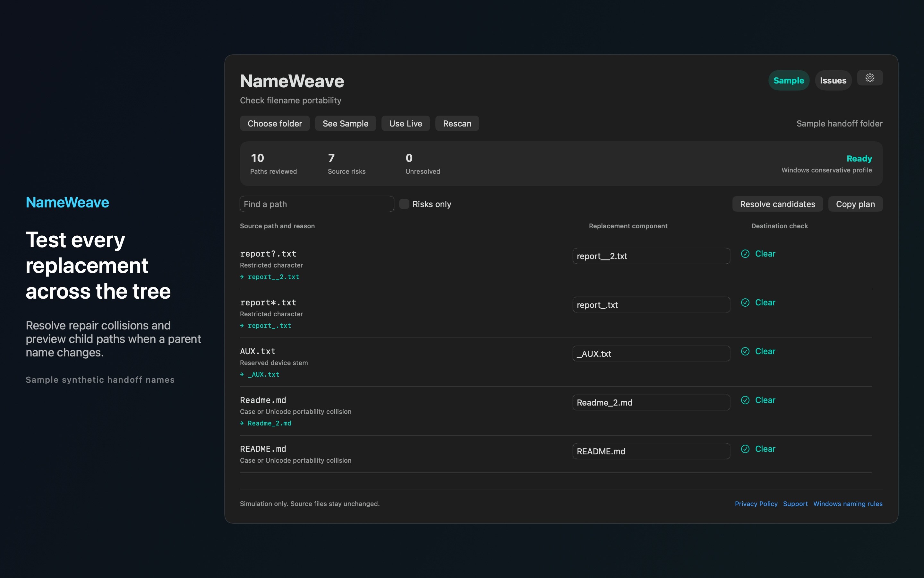924x578 pixels.
Task: Edit the _AUX.txt replacement field
Action: click(x=651, y=354)
